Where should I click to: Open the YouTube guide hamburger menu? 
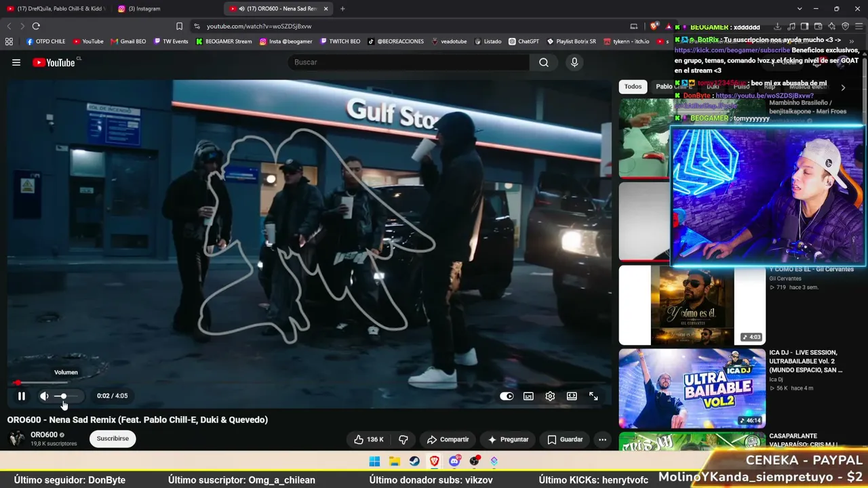coord(16,62)
